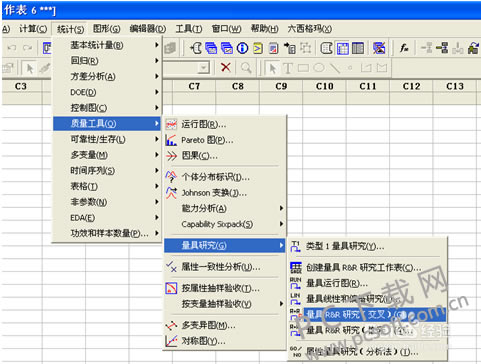
Task: Choose 量具线性和偏倚研究 item
Action: coord(367,299)
